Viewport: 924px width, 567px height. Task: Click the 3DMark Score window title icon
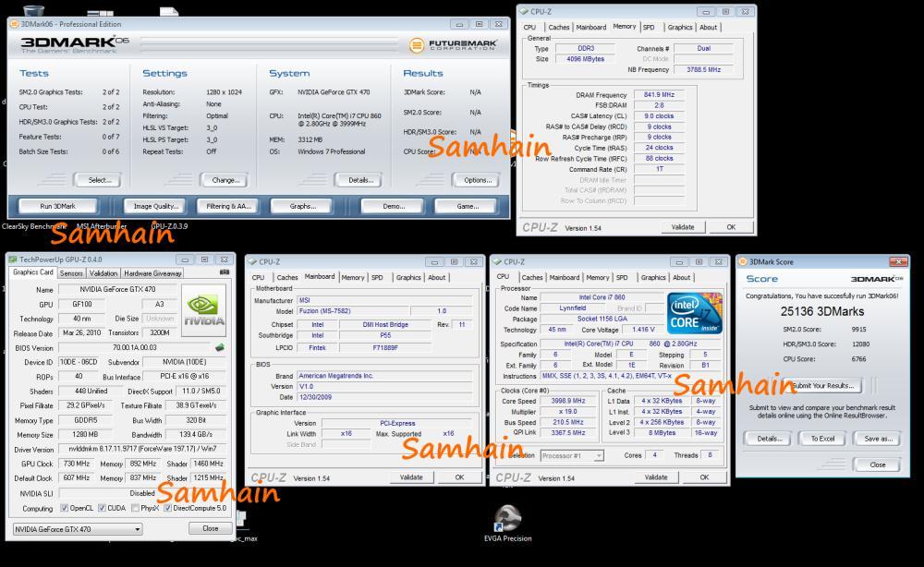pos(743,262)
